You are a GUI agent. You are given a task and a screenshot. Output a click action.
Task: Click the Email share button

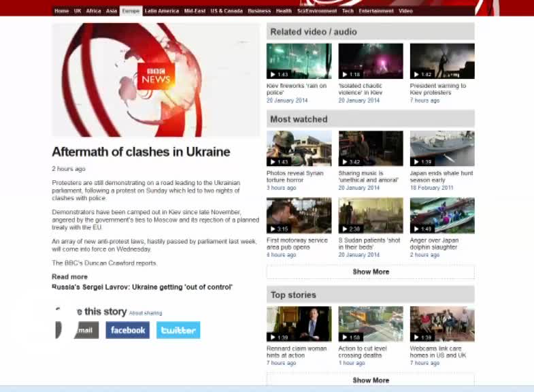click(x=82, y=330)
